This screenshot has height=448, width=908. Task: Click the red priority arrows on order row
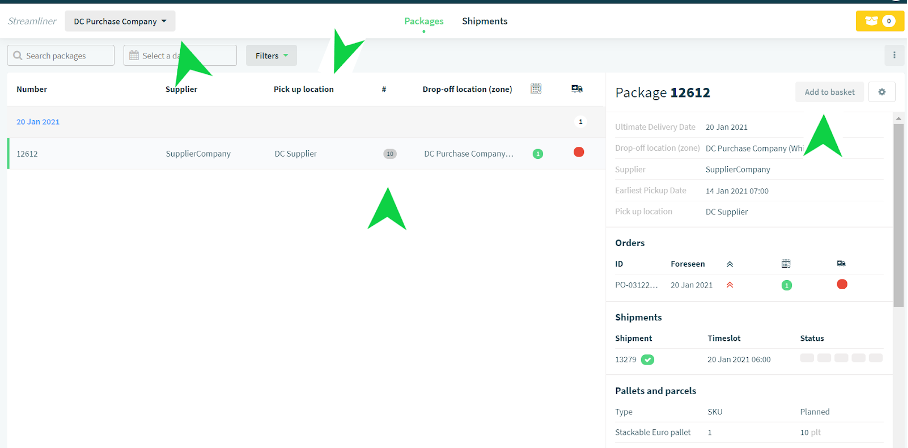[730, 285]
